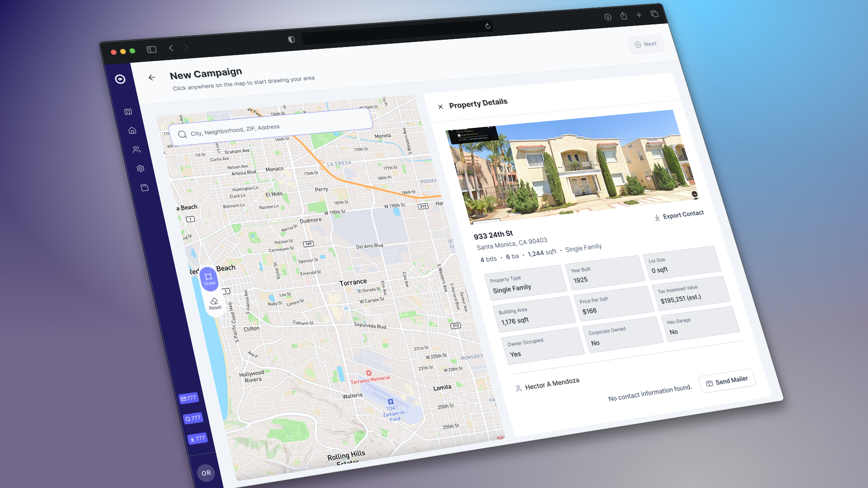The width and height of the screenshot is (868, 488).
Task: Click the Property Type Single Family card
Action: pos(525,283)
